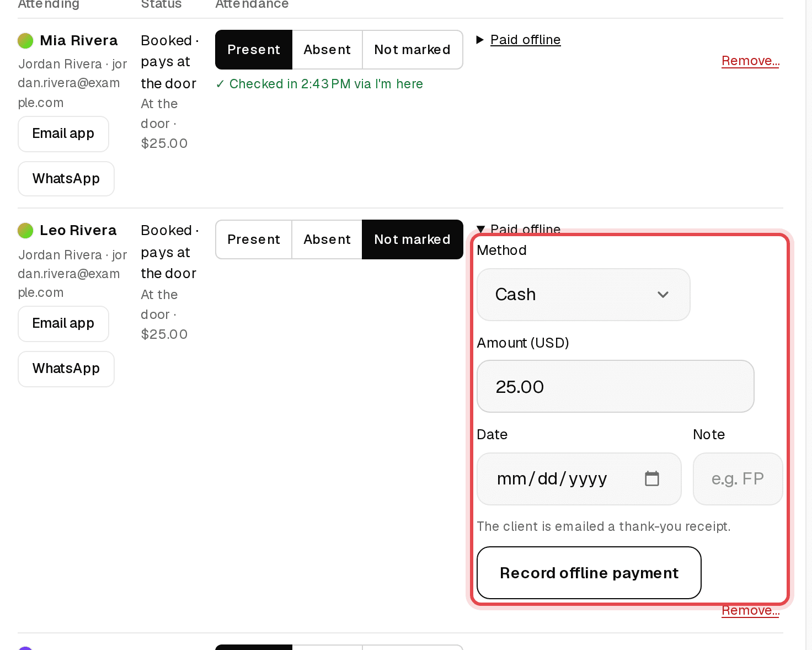Select Mia Rivera's name text
The image size is (812, 650).
pos(79,41)
